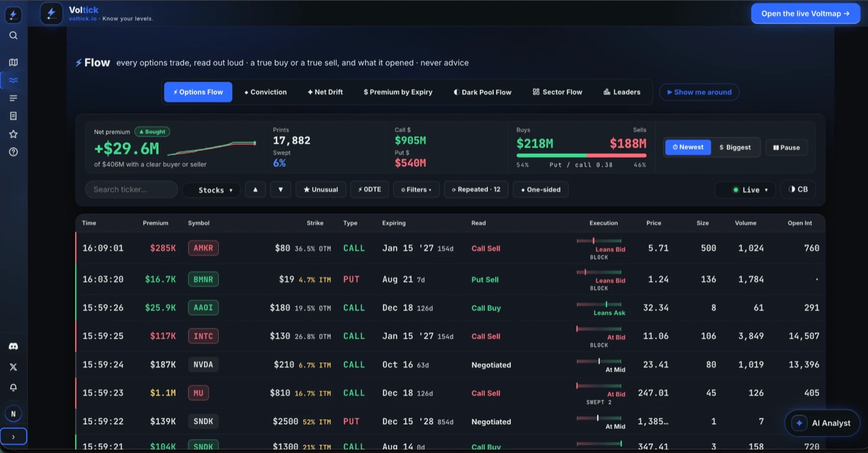
Task: Click the Search ticker input field
Action: 131,190
